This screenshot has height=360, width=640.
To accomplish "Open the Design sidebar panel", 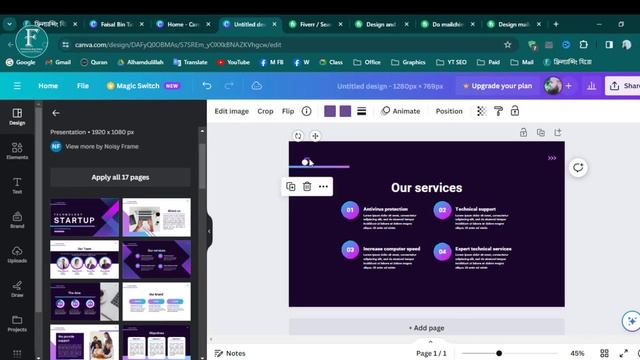I will 17,117.
